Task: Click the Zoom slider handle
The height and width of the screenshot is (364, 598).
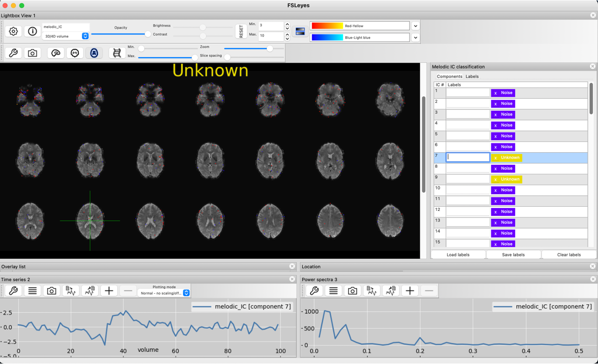Action: [270, 48]
